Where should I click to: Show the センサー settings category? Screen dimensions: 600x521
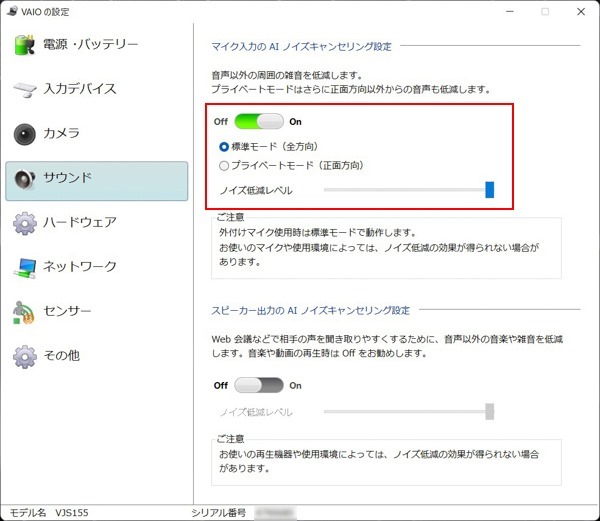[x=96, y=313]
